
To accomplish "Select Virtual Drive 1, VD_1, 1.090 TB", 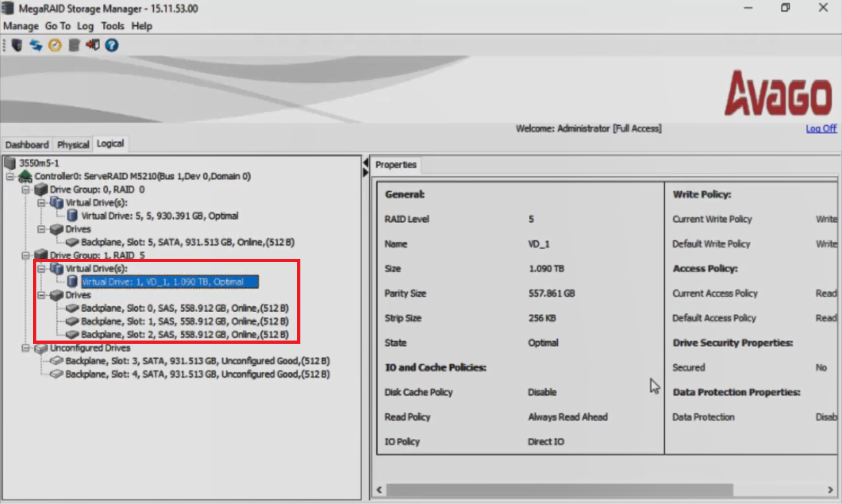I will (170, 282).
